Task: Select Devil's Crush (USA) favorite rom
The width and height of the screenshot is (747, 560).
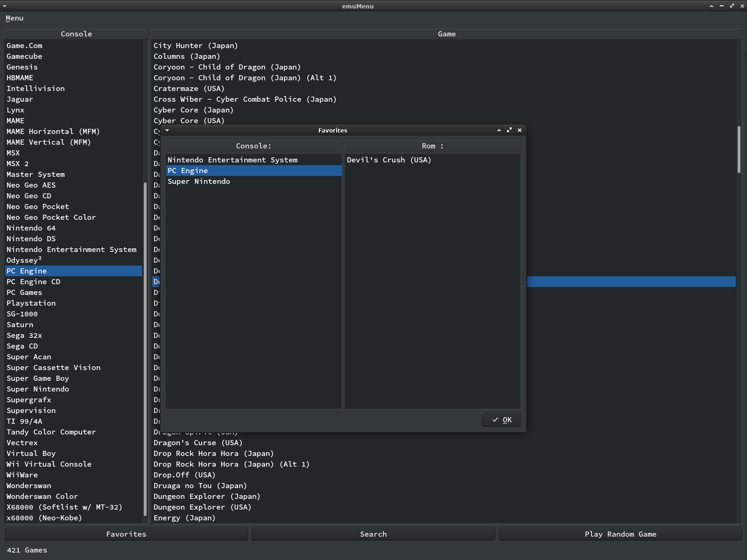Action: click(433, 160)
